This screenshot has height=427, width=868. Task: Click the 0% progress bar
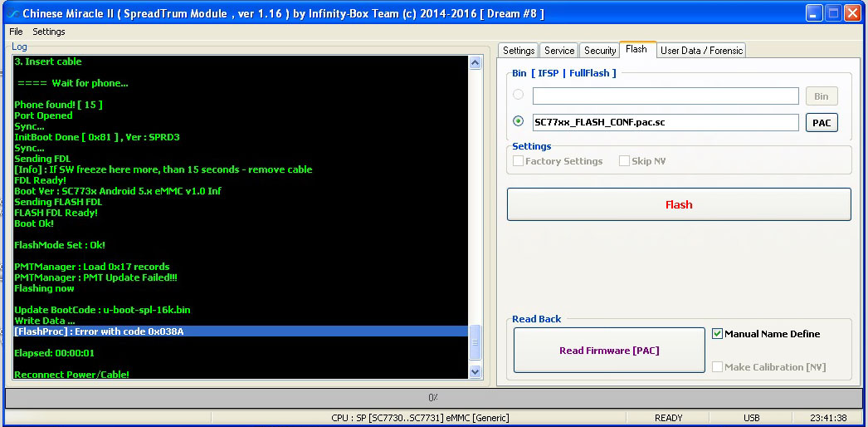pos(433,398)
